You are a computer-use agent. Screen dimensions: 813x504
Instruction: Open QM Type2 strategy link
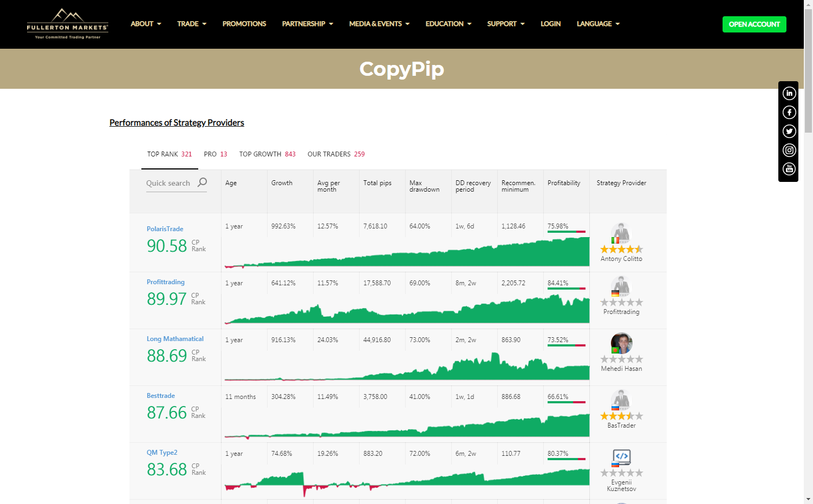(162, 453)
